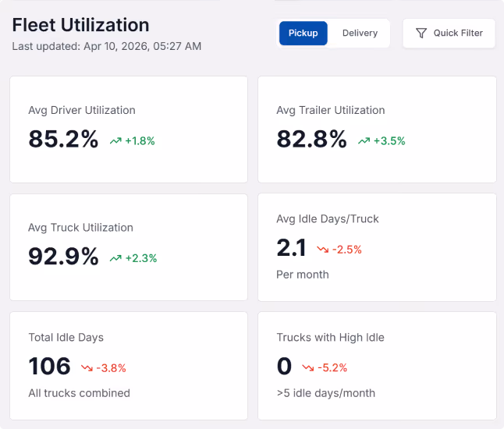Screen dimensions: 504x429
Task: Click the -5.2% change value
Action: pyautogui.click(x=332, y=367)
